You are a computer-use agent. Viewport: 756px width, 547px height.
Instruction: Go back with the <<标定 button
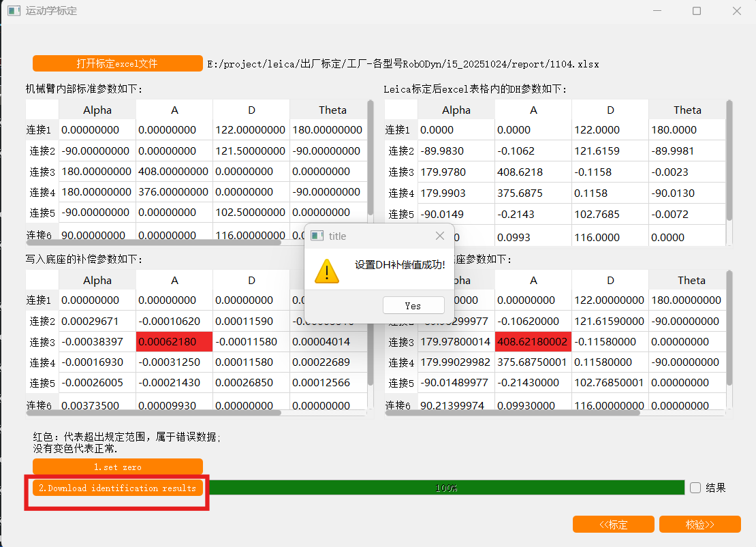pyautogui.click(x=614, y=525)
